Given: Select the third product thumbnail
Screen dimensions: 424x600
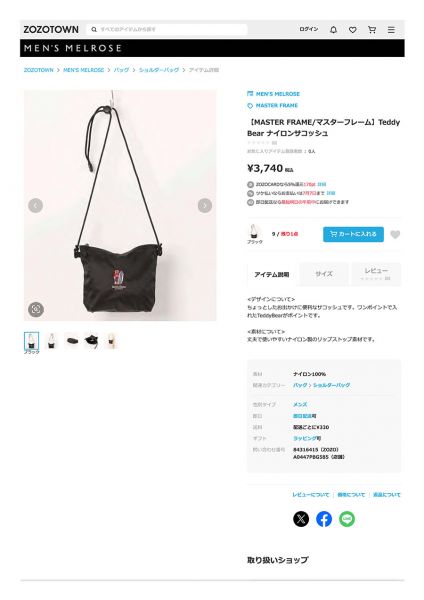Looking at the screenshot, I should 72,341.
